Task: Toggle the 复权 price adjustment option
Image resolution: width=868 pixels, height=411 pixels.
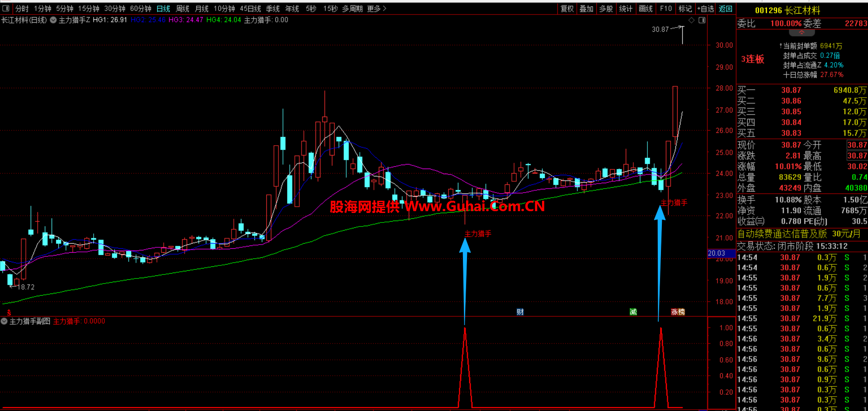Action: (567, 9)
